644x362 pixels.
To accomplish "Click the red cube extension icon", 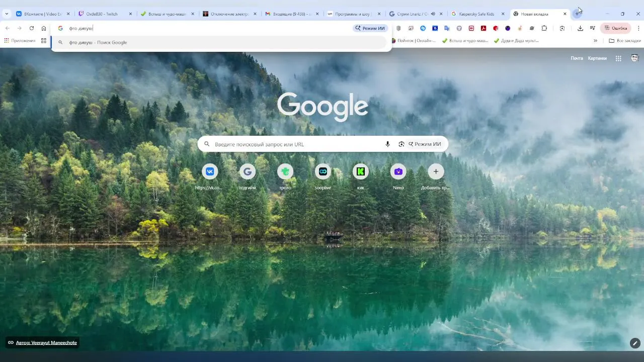I will [x=496, y=28].
